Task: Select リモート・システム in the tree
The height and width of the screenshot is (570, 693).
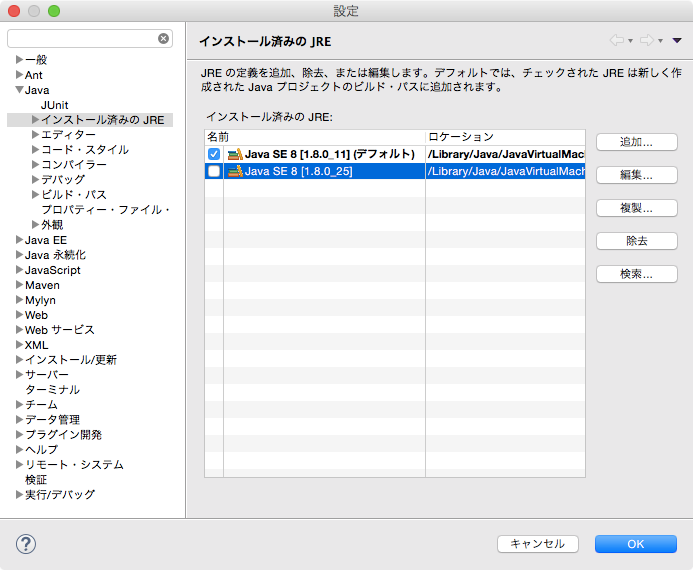Action: coord(74,464)
